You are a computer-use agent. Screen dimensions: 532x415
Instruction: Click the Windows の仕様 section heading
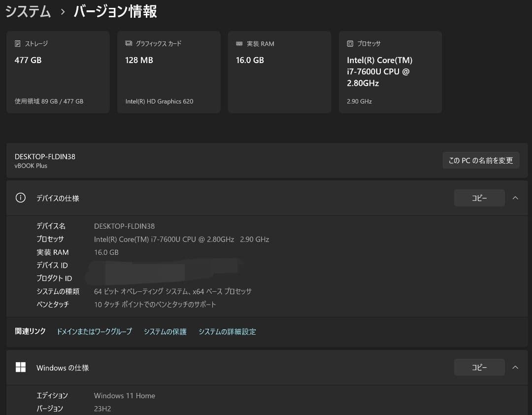click(63, 368)
